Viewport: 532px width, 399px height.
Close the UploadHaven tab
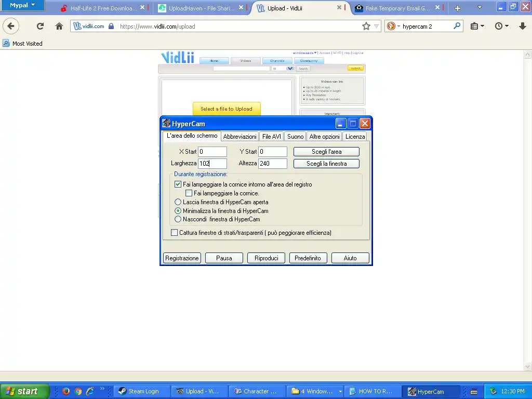pos(241,7)
